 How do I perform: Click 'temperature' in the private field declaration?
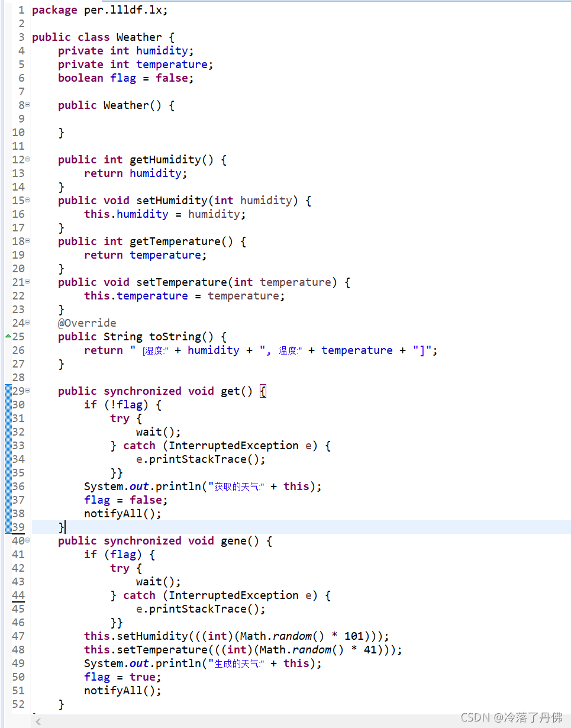click(x=172, y=65)
